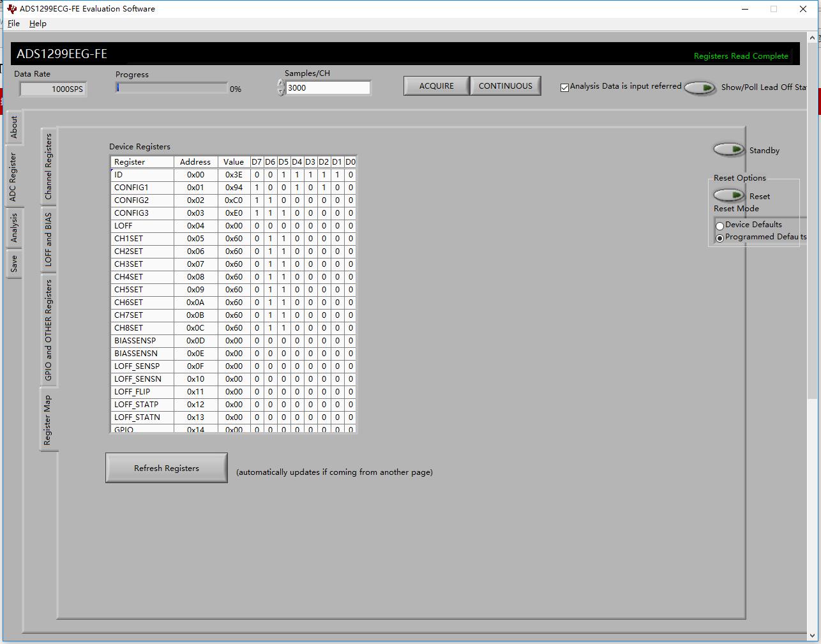Open the Help menu
The image size is (821, 644).
pyautogui.click(x=38, y=23)
